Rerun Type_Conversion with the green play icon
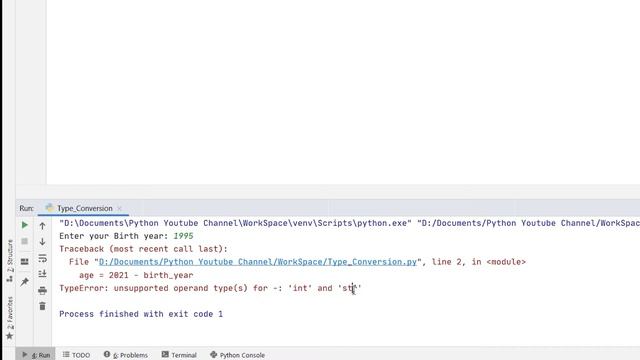Viewport: 640px width, 360px height. (24, 225)
